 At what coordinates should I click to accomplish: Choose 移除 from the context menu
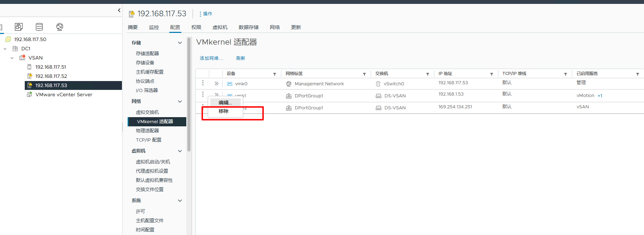[x=223, y=111]
